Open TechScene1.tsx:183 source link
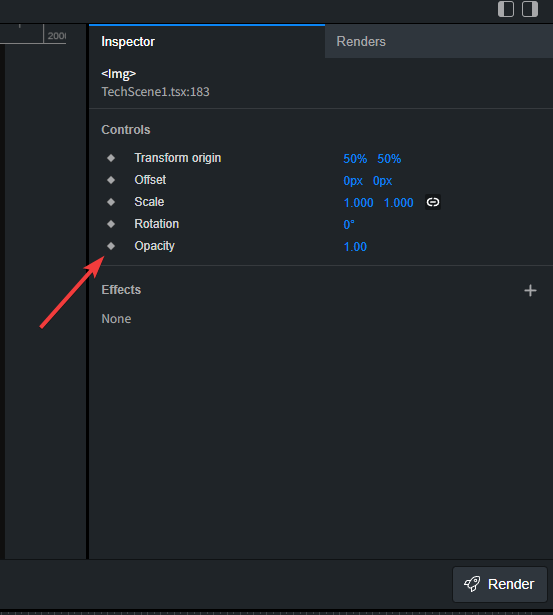 pos(155,92)
